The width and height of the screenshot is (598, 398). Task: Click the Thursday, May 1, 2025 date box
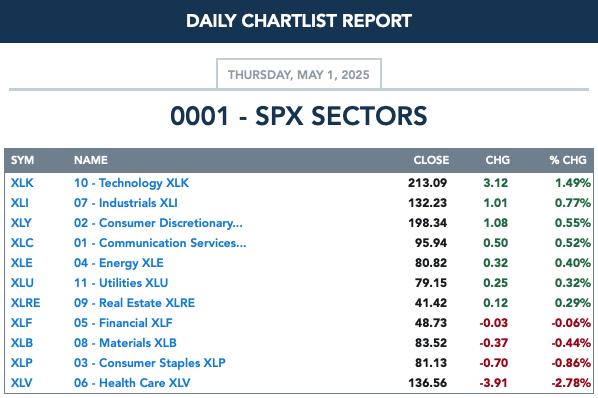coord(299,74)
